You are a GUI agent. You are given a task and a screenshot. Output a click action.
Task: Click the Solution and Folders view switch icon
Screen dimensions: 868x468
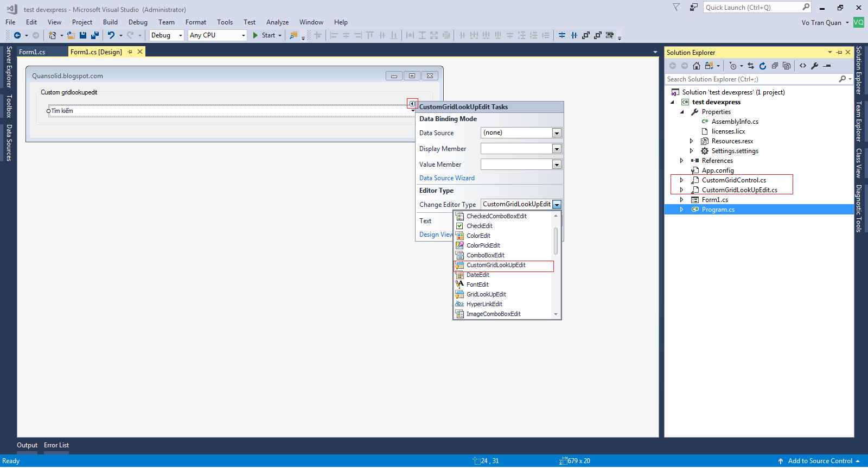[709, 66]
